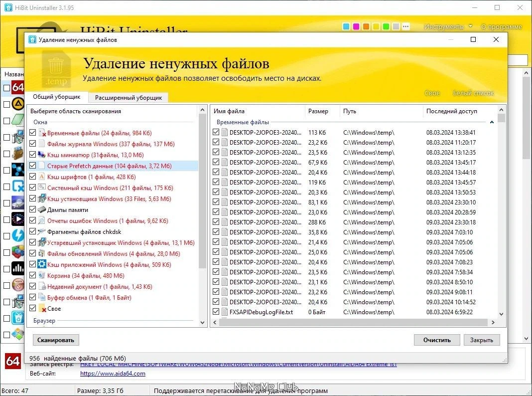Uncheck the Дампы памяти checkbox
532x396 pixels.
[32, 209]
